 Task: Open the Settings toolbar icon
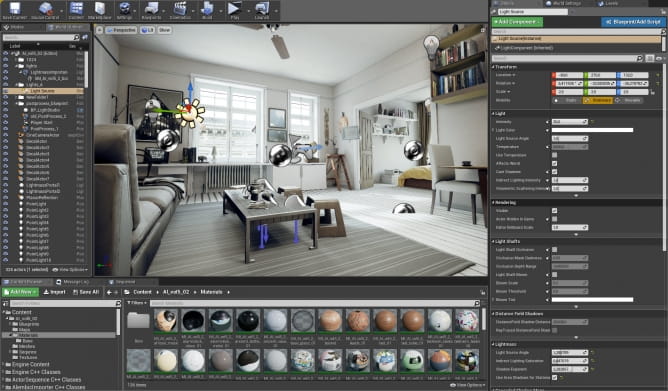click(124, 8)
